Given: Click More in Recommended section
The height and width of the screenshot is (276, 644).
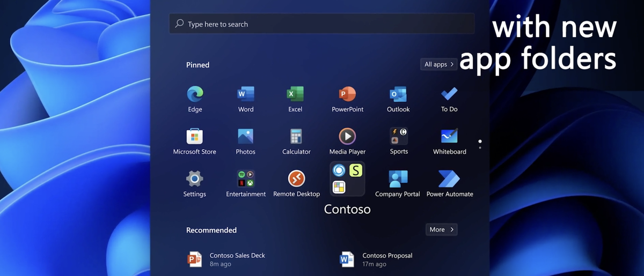Looking at the screenshot, I should point(442,229).
